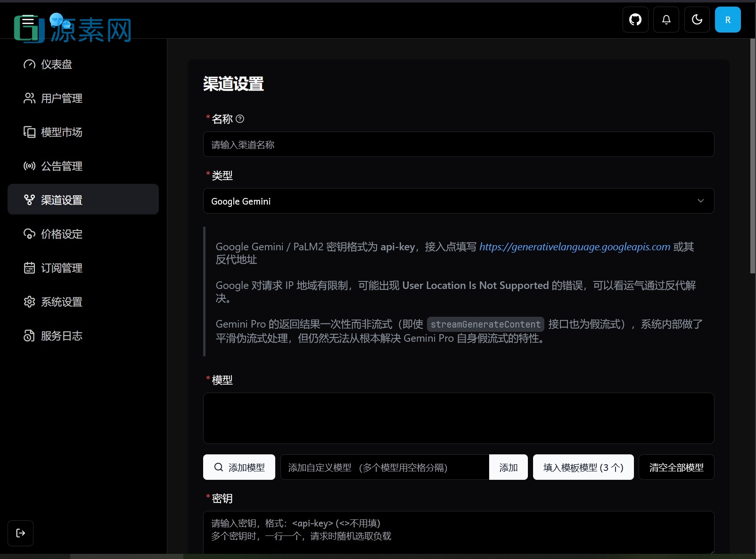Open the hamburger menu at top left

click(x=28, y=20)
